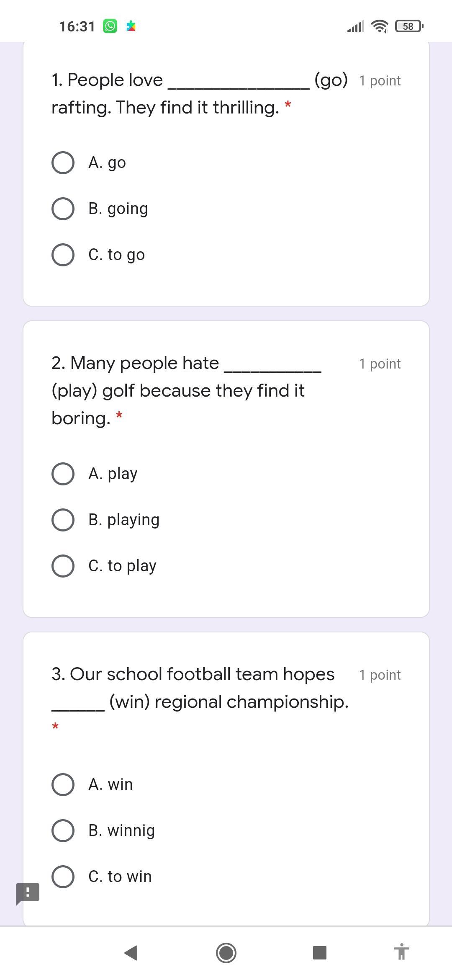Tap the accessibility shortcut icon
Viewport: 452px width, 980px height.
coord(401,953)
